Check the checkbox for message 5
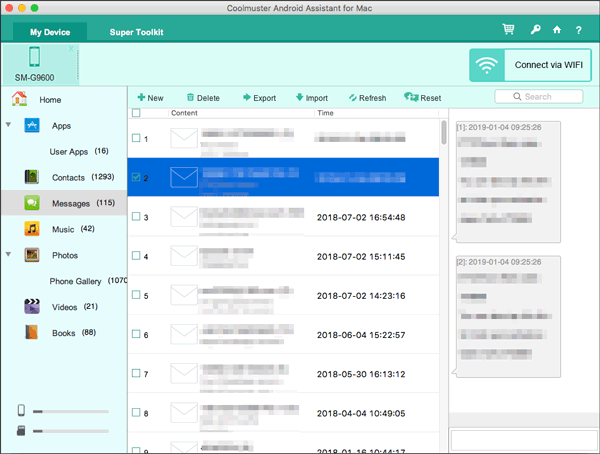 [x=136, y=295]
